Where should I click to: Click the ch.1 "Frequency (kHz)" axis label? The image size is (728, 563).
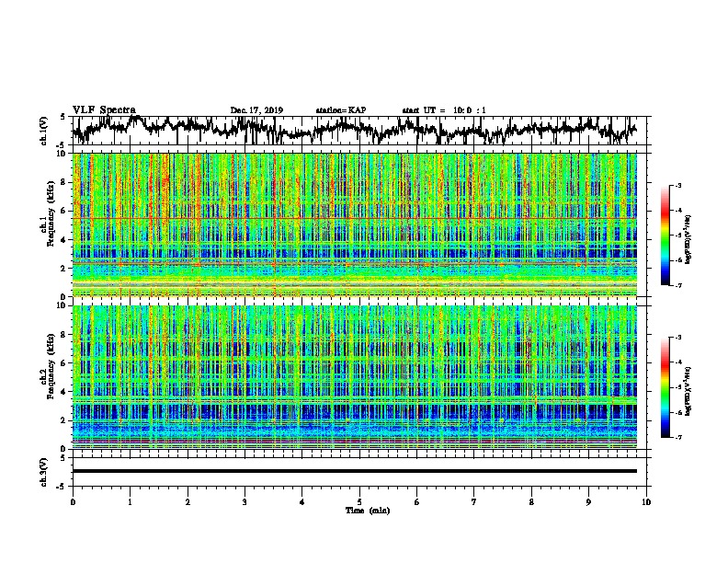51,214
